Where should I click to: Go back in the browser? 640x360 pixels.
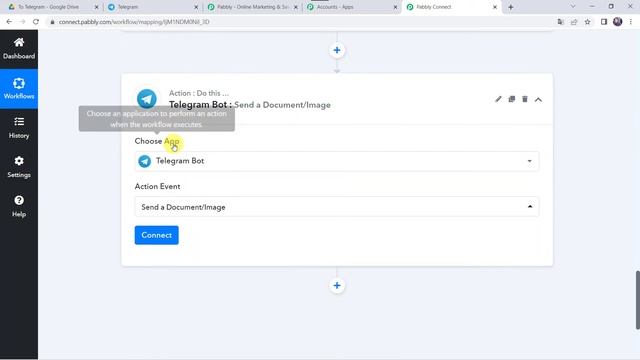click(9, 22)
